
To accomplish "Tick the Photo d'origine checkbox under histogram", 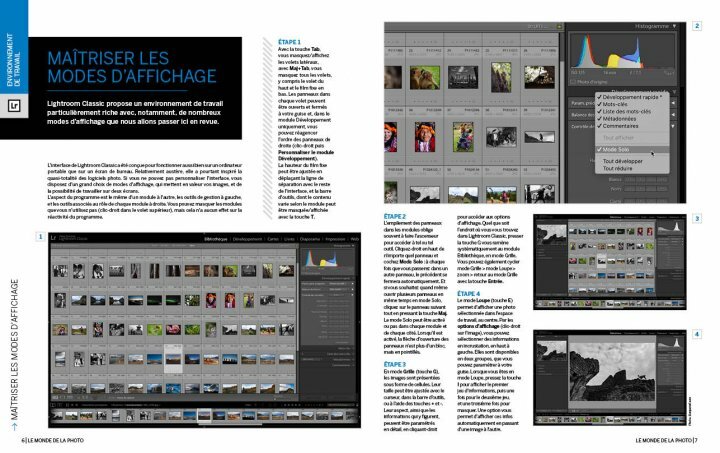I will point(573,82).
